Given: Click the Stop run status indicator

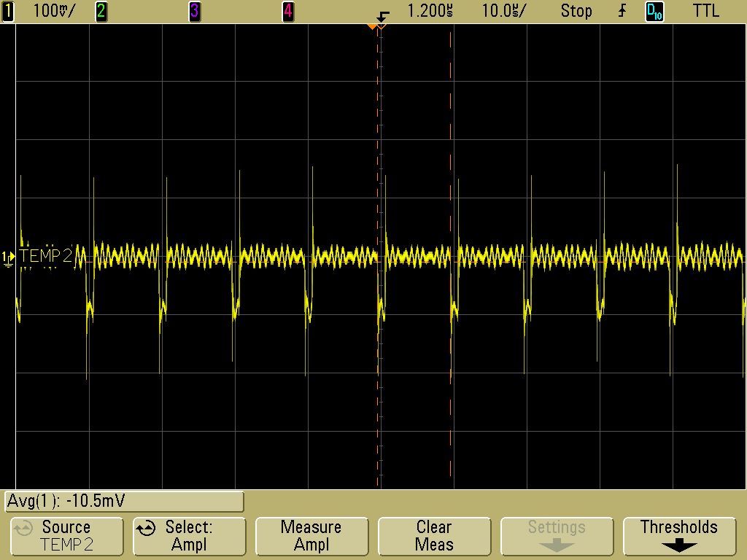Looking at the screenshot, I should (576, 10).
